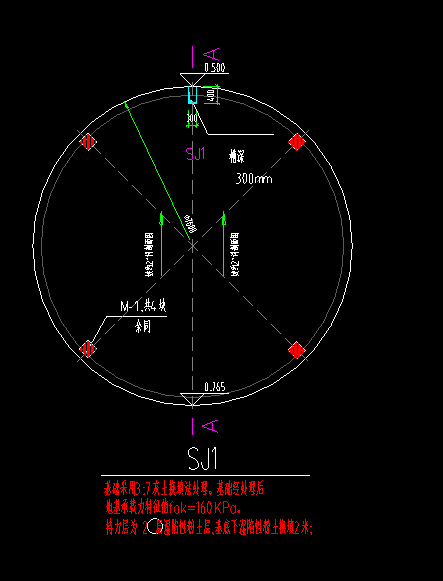Screen dimensions: 443x581
Task: Click the rotated slope text right of center
Action: (235, 254)
